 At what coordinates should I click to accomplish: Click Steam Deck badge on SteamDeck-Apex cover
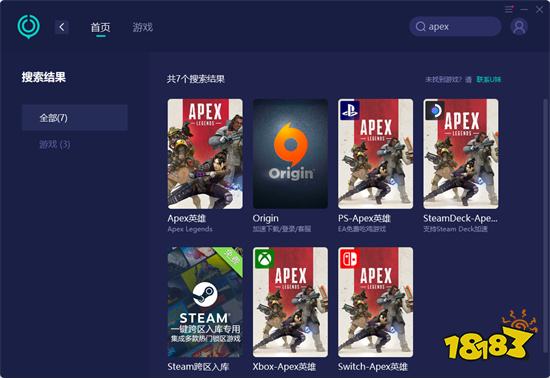[434, 110]
